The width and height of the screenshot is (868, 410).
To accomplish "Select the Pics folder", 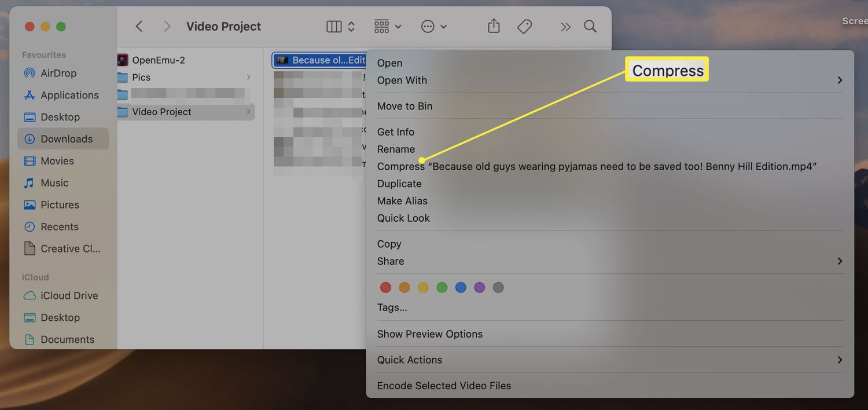I will coord(141,77).
